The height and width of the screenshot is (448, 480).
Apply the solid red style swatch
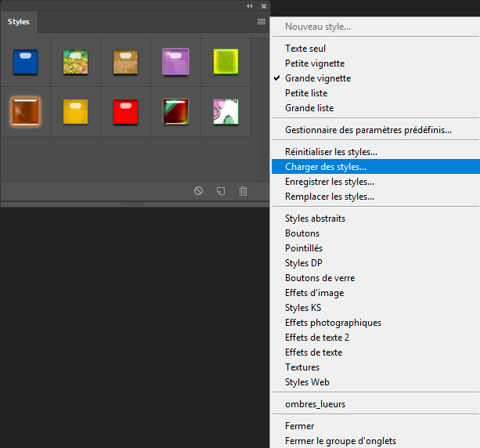pos(125,111)
